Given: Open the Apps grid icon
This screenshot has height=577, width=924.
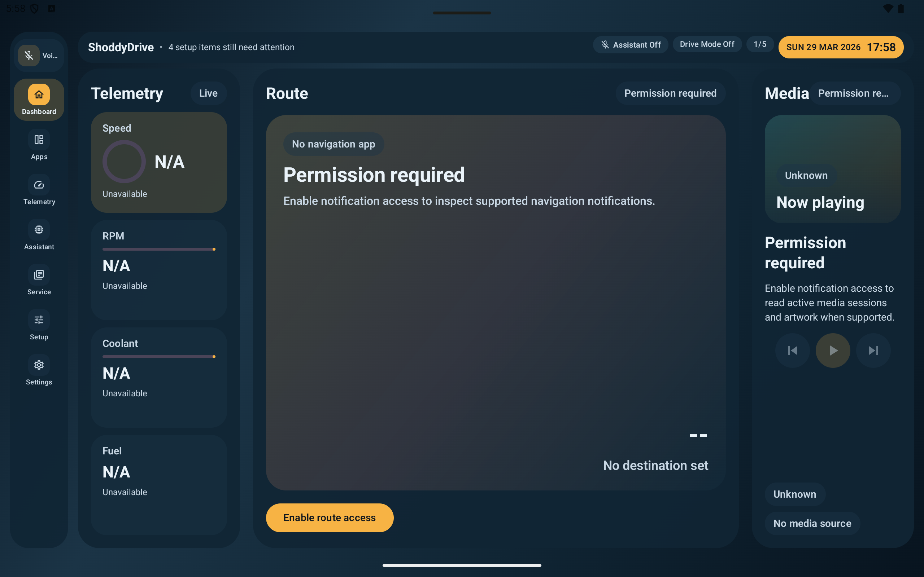Looking at the screenshot, I should point(39,140).
